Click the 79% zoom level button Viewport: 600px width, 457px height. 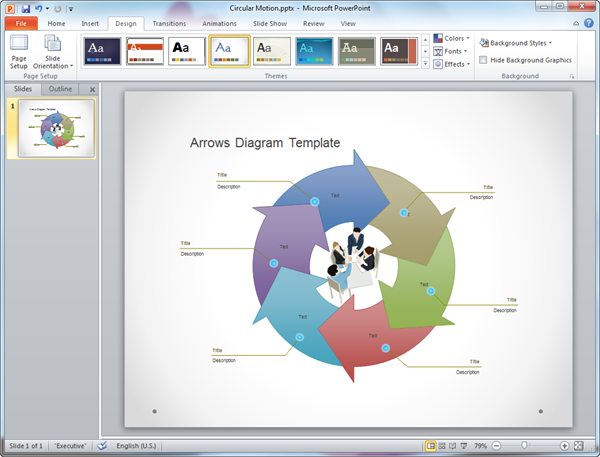(x=480, y=446)
